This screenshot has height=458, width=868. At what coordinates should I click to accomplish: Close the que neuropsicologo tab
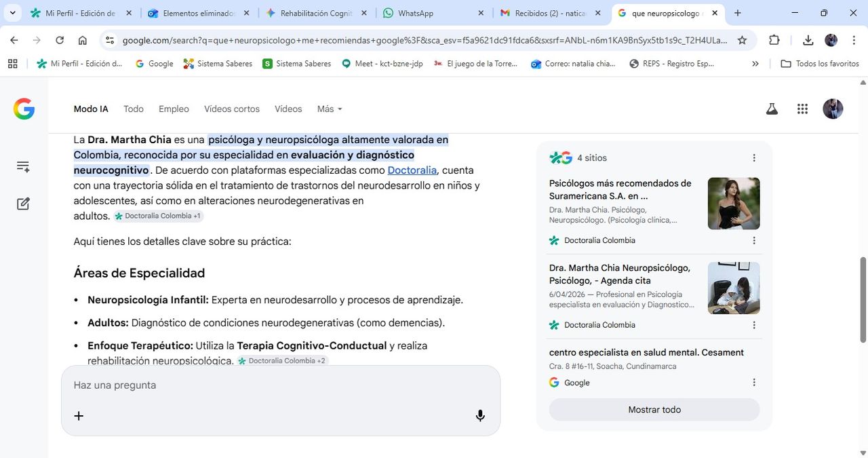click(715, 13)
